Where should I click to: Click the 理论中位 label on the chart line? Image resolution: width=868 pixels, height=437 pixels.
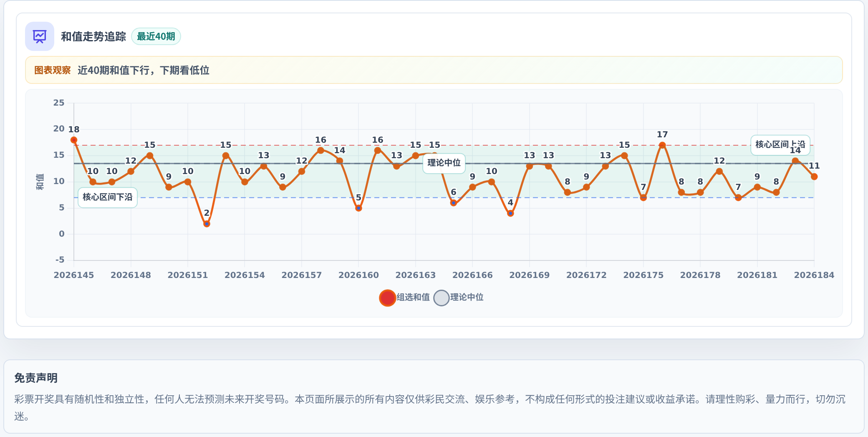444,163
